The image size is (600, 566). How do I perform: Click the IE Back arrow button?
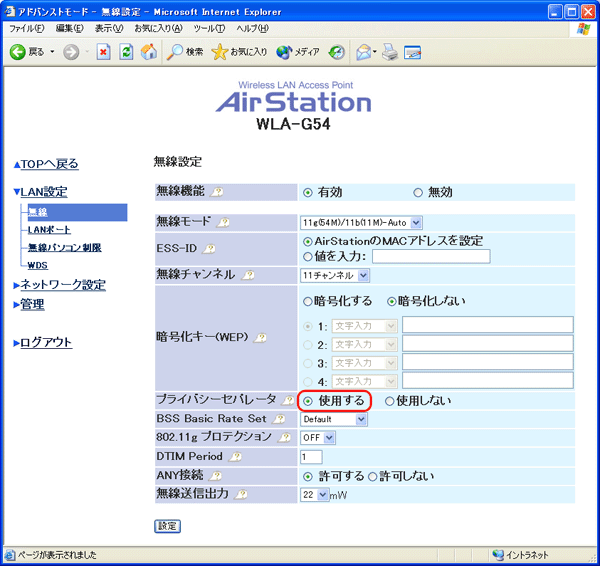pyautogui.click(x=19, y=52)
